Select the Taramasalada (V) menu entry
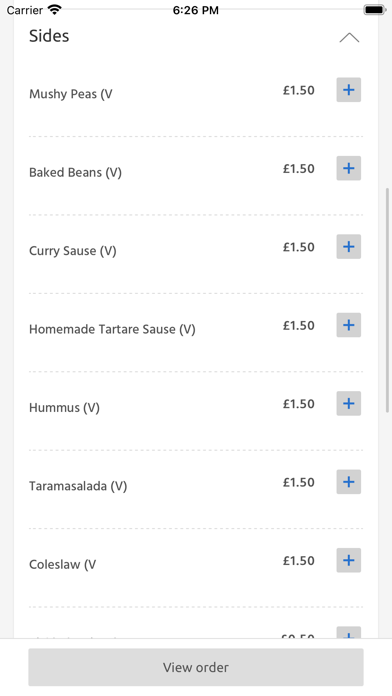The height and width of the screenshot is (696, 392). coord(78,486)
